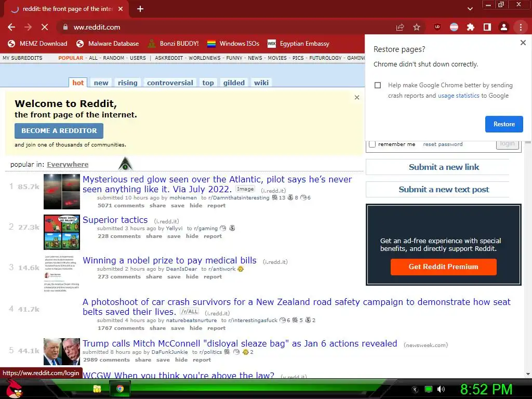Click Submit a new text post
The width and height of the screenshot is (532, 399).
tap(444, 189)
